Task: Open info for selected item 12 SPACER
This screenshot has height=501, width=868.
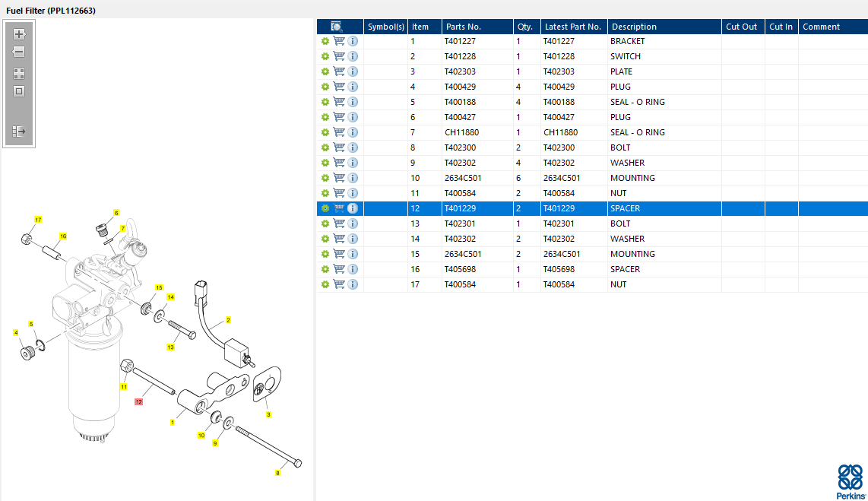Action: coord(353,209)
